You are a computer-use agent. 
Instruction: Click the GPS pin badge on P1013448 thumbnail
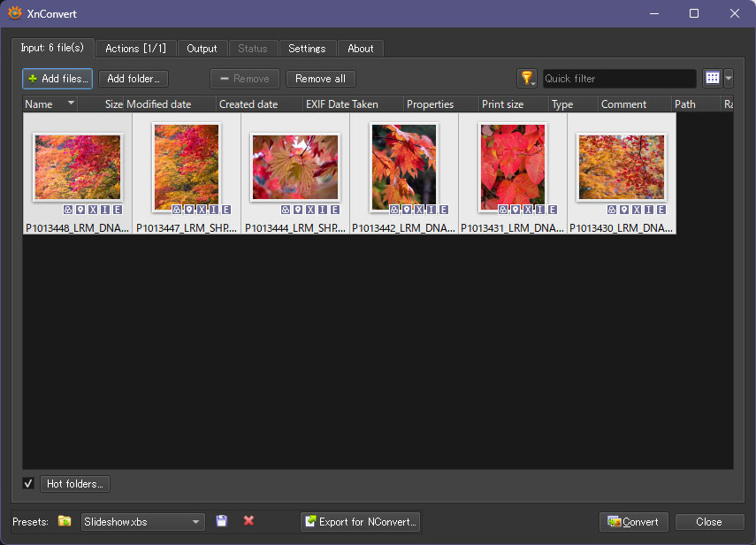[80, 210]
